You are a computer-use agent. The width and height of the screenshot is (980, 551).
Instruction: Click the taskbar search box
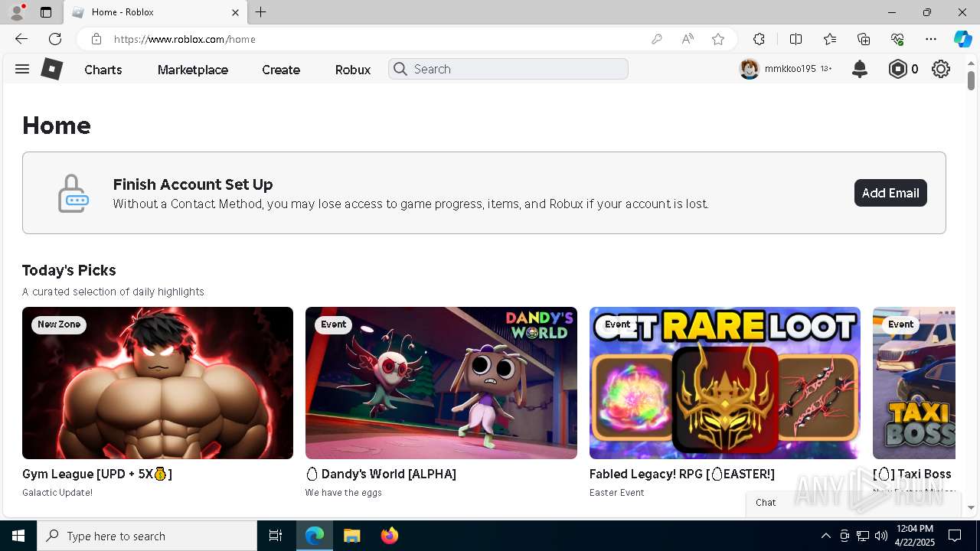click(147, 536)
